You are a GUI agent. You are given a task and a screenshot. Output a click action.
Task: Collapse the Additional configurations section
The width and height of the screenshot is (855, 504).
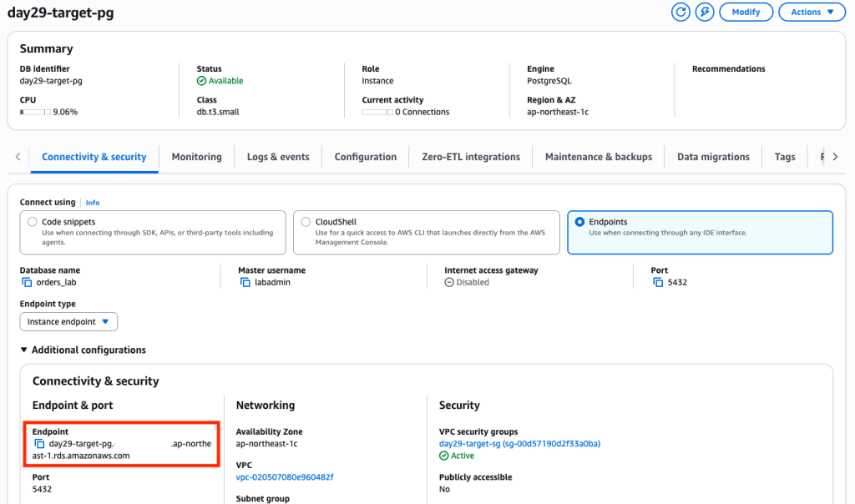coord(83,350)
